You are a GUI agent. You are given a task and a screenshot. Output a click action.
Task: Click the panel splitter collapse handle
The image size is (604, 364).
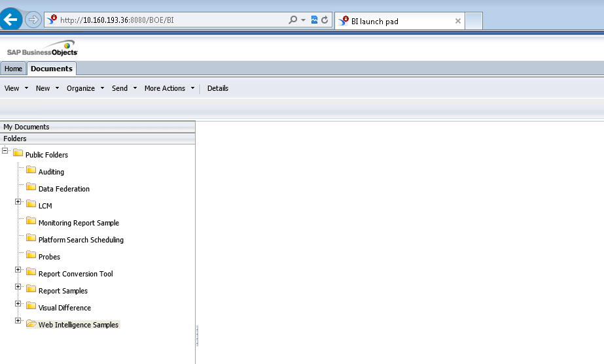(197, 335)
